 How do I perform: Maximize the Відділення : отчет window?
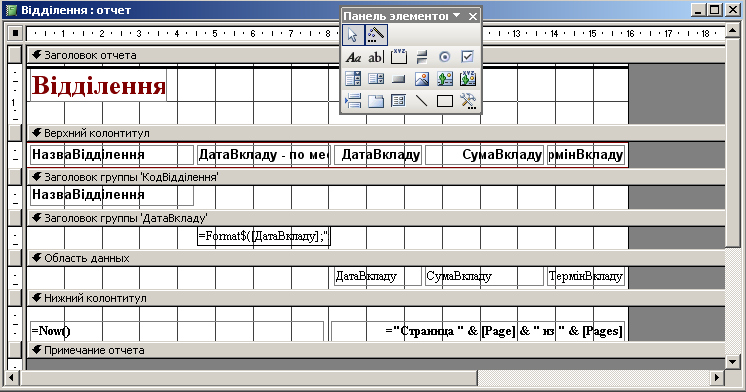tap(715, 10)
